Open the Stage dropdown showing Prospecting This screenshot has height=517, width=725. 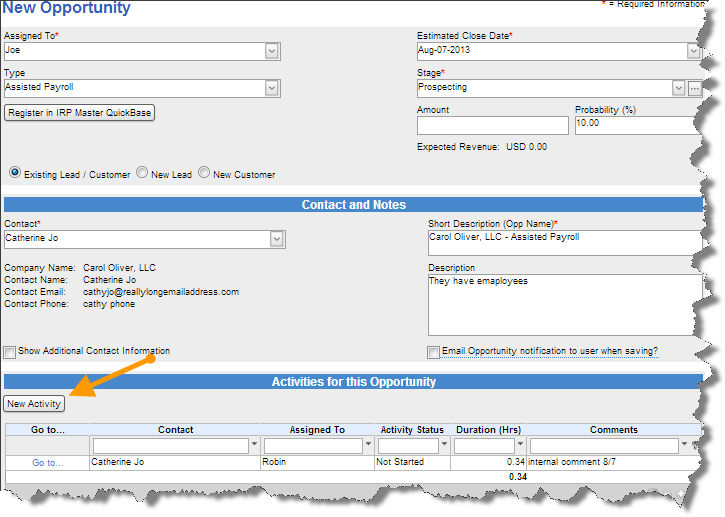click(679, 88)
